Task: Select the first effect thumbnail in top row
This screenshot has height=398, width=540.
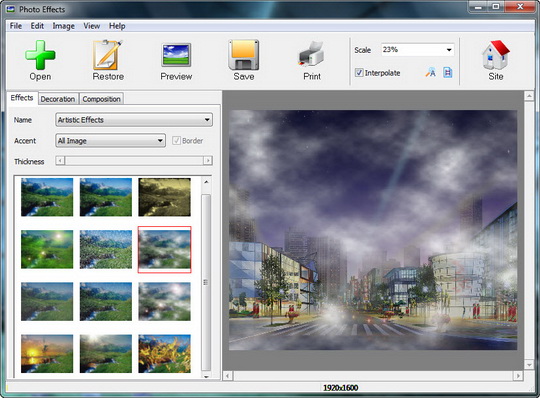Action: pos(47,197)
